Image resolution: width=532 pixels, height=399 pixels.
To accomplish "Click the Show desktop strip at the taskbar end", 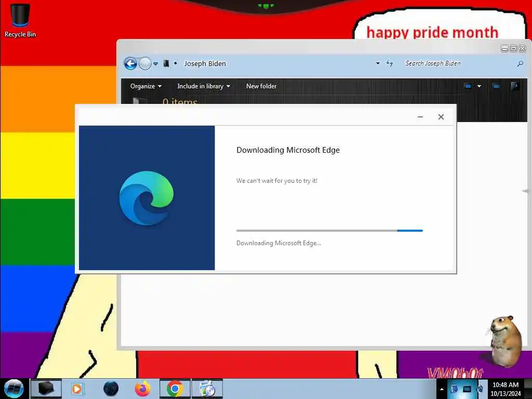I will tap(528, 389).
